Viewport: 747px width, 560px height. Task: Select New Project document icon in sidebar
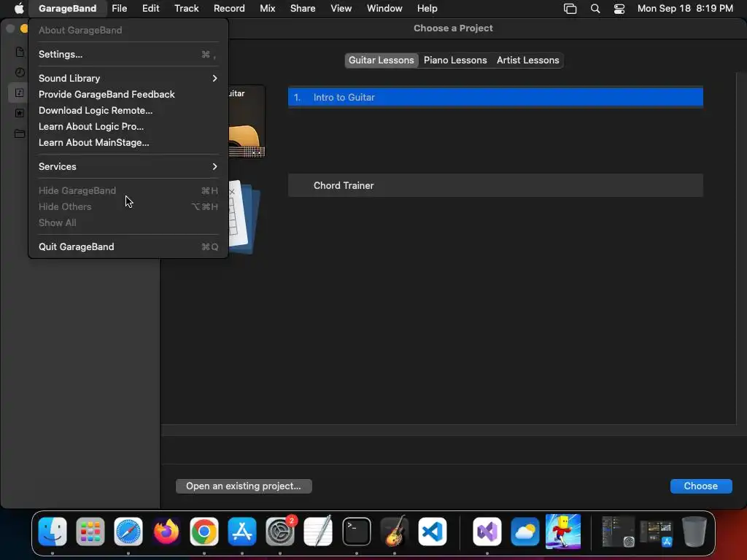(20, 52)
